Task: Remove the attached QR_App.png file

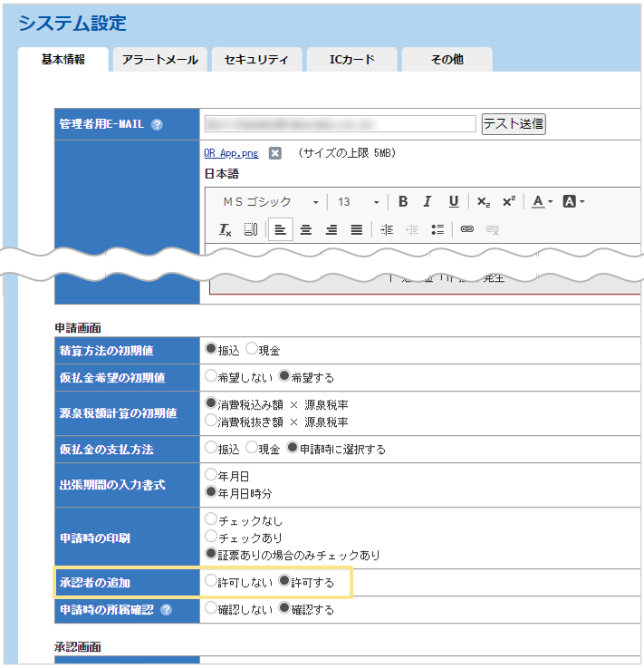Action: (275, 153)
